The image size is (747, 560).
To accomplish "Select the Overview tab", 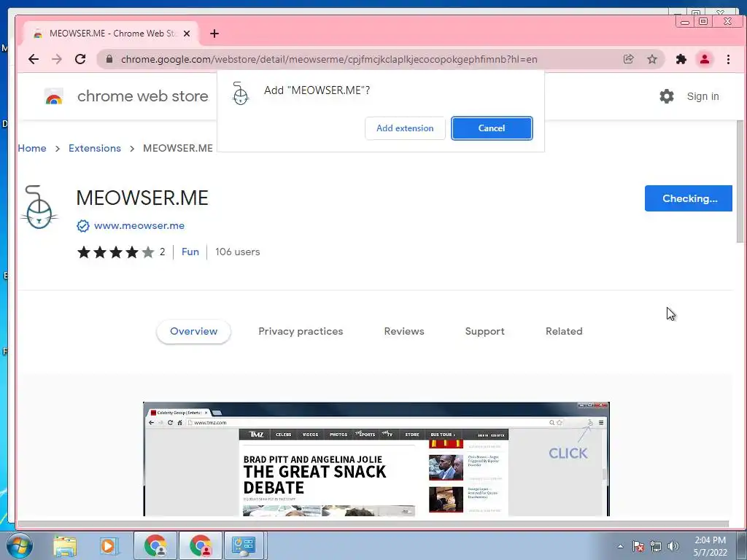I will click(x=193, y=332).
